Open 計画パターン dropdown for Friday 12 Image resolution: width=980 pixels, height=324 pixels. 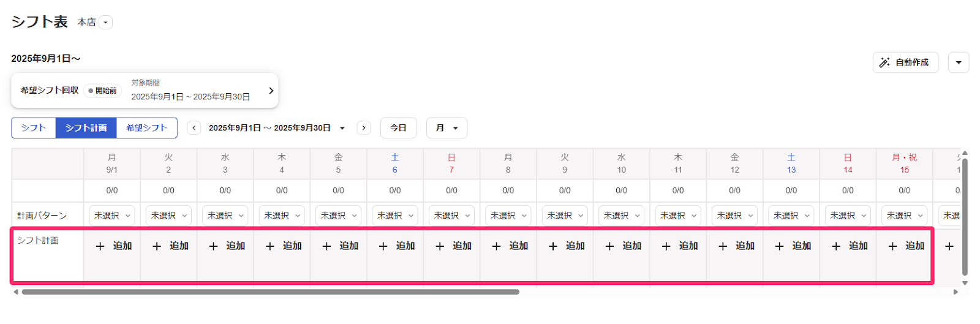734,216
